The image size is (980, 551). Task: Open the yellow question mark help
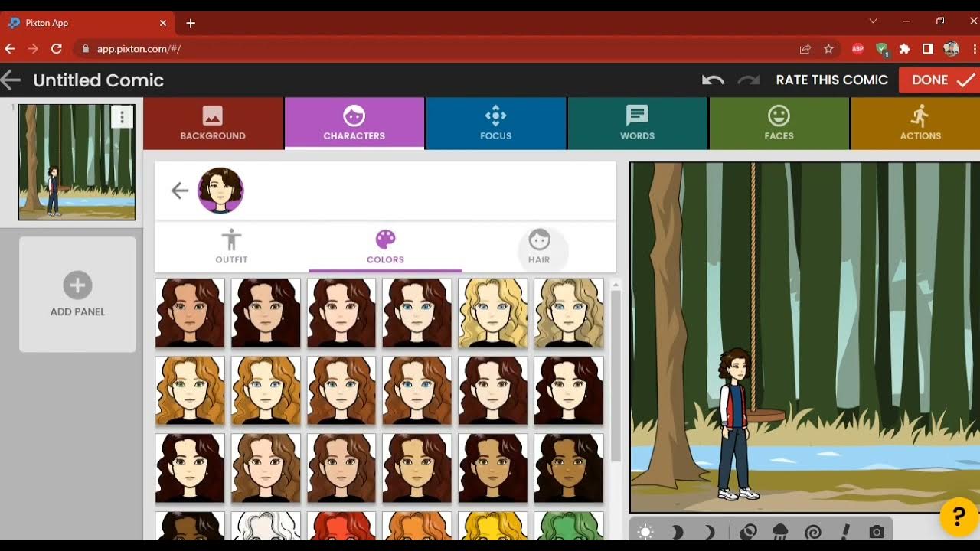[x=959, y=517]
